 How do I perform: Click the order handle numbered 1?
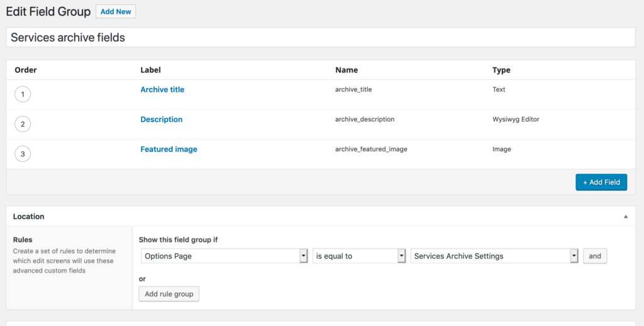tap(23, 94)
